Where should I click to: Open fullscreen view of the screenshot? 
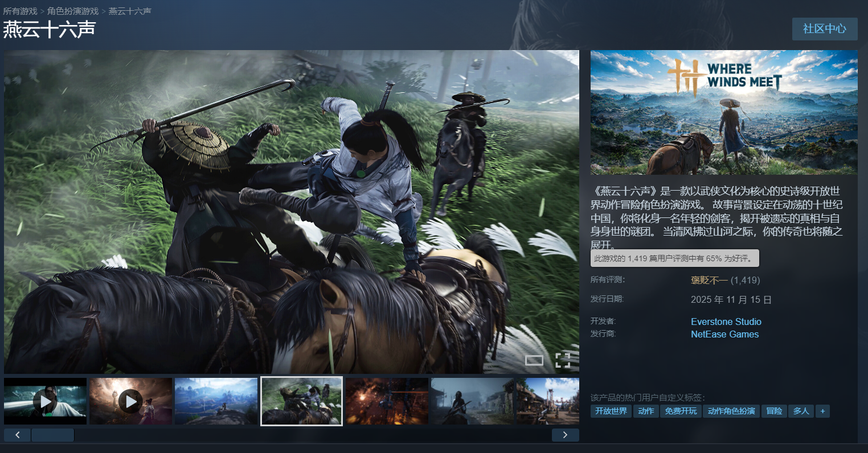tap(563, 360)
